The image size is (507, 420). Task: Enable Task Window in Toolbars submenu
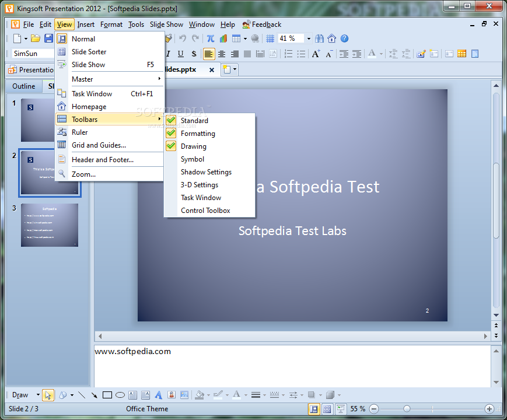209,198
